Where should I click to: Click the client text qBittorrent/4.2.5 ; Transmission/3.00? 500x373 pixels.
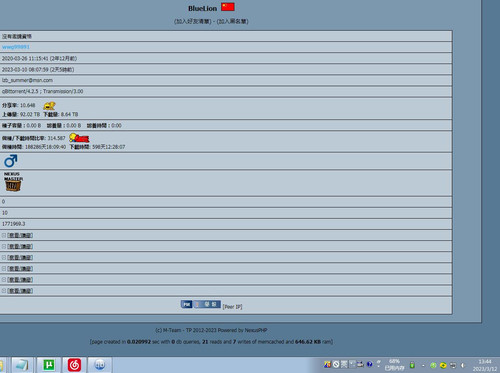pos(42,91)
